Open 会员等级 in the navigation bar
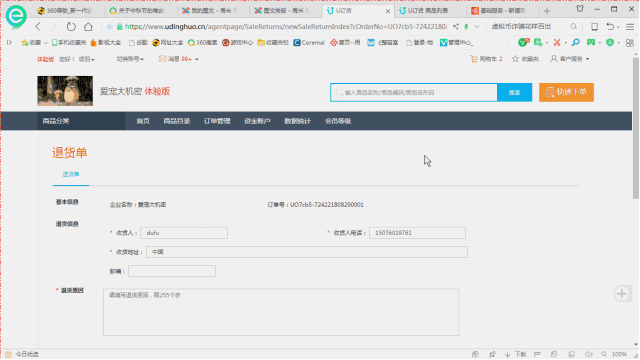 click(338, 121)
